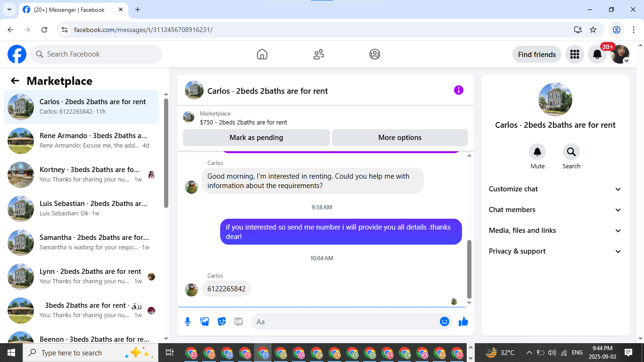
Task: Open the Windows Start menu
Action: 11,353
